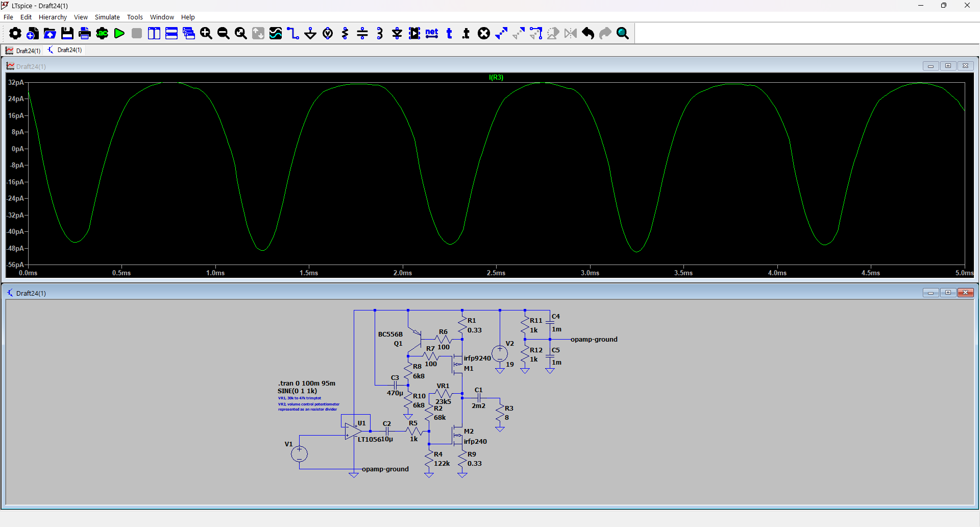Image resolution: width=980 pixels, height=527 pixels.
Task: Place a diode component
Action: point(397,34)
